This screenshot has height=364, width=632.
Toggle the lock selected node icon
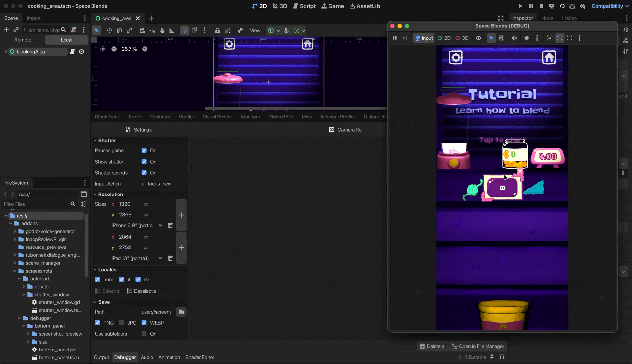point(217,30)
